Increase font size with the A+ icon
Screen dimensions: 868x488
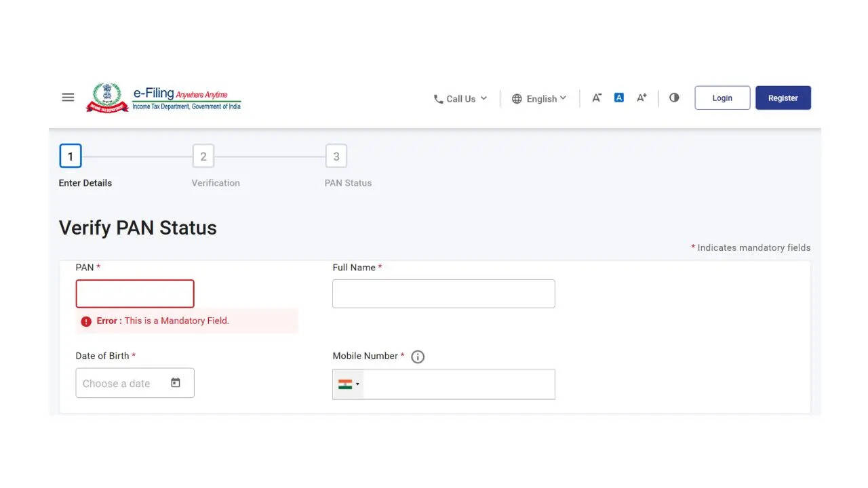pyautogui.click(x=642, y=98)
